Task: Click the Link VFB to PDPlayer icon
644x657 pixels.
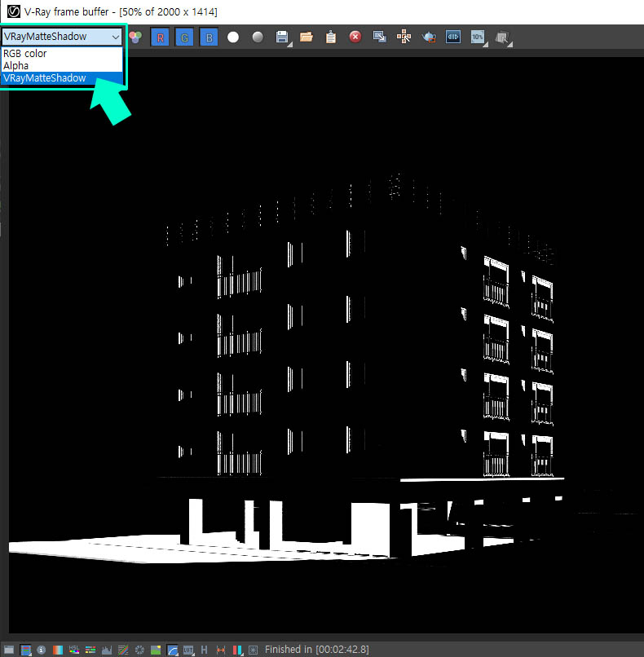Action: (453, 37)
